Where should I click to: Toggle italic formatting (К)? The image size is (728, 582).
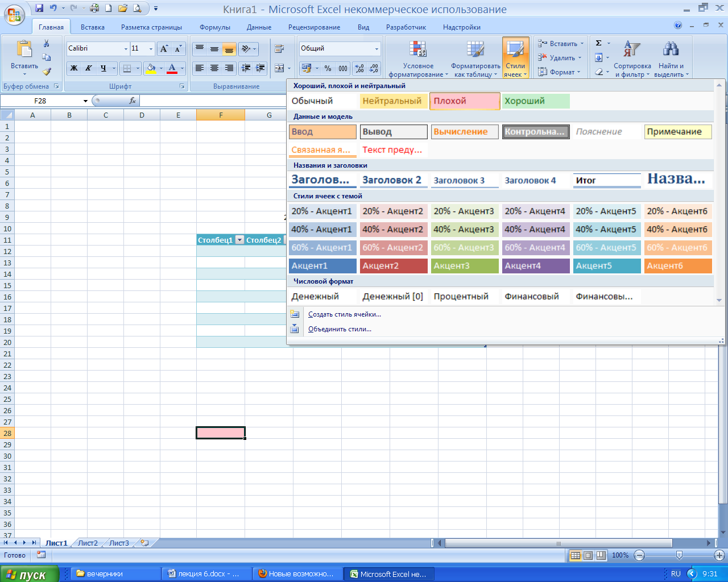(89, 68)
